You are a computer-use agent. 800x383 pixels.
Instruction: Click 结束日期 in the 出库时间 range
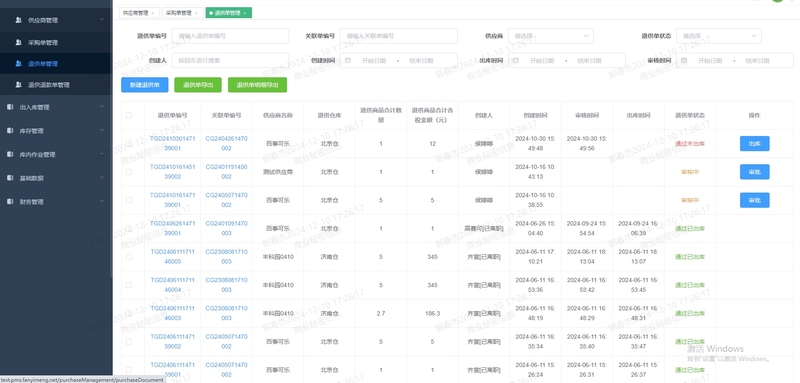point(589,60)
